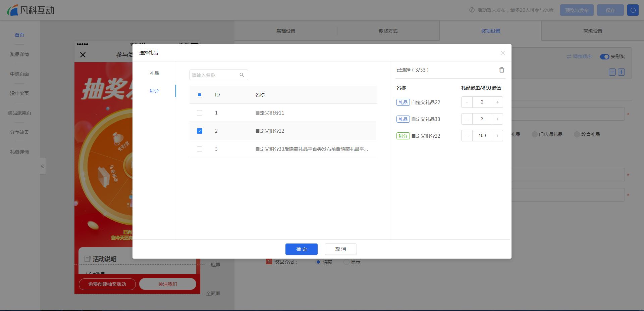Click the info icon near 活动暂未发布
This screenshot has height=311, width=644.
[472, 10]
